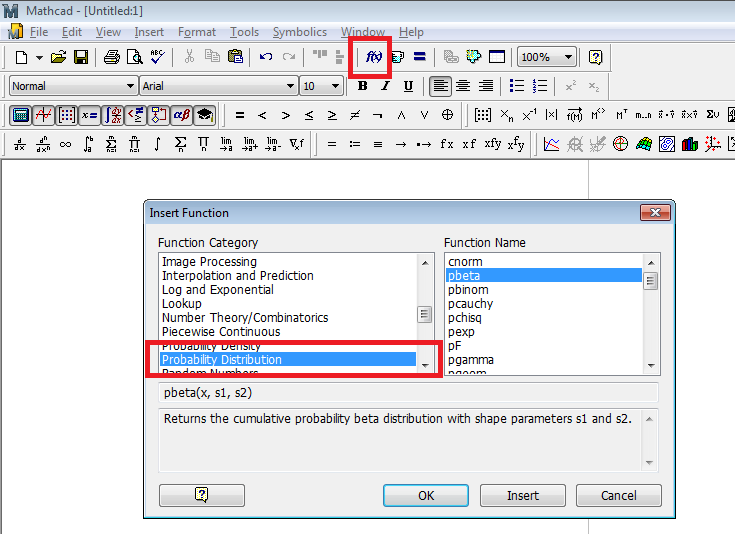Click the Calculate equals icon

pyautogui.click(x=420, y=57)
